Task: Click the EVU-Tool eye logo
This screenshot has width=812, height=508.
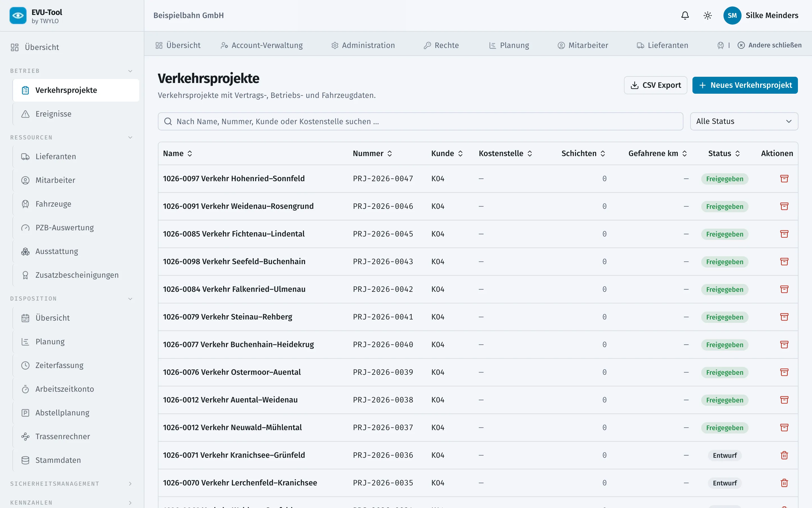Action: point(18,16)
